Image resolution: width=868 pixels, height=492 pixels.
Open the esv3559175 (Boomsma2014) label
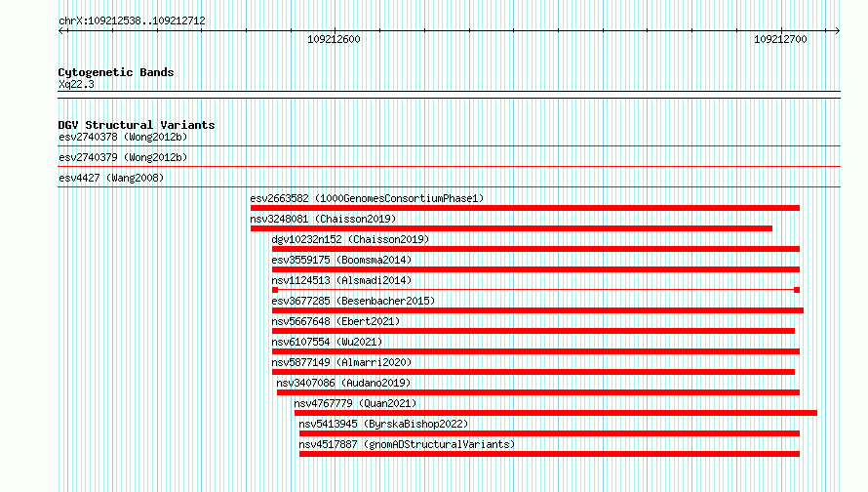tap(341, 260)
